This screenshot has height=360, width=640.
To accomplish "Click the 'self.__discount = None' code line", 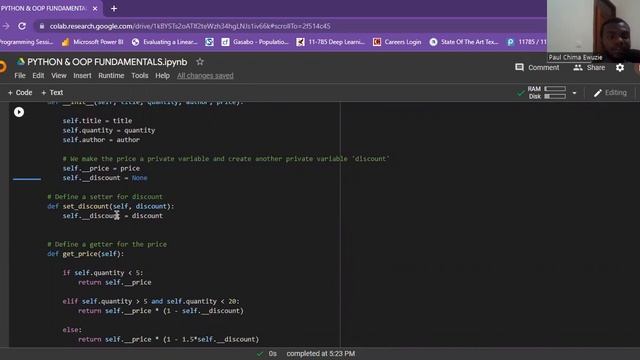I will tap(105, 178).
